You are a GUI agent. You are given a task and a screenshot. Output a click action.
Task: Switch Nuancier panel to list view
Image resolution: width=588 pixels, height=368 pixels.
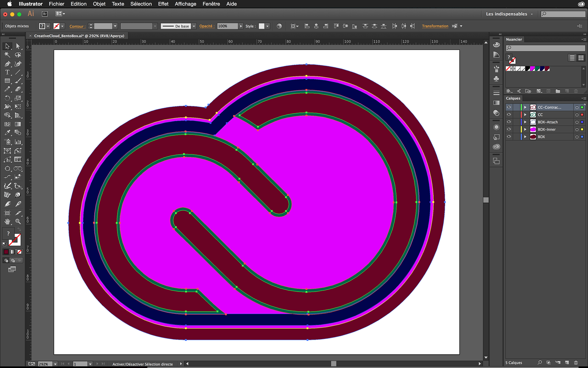click(572, 58)
